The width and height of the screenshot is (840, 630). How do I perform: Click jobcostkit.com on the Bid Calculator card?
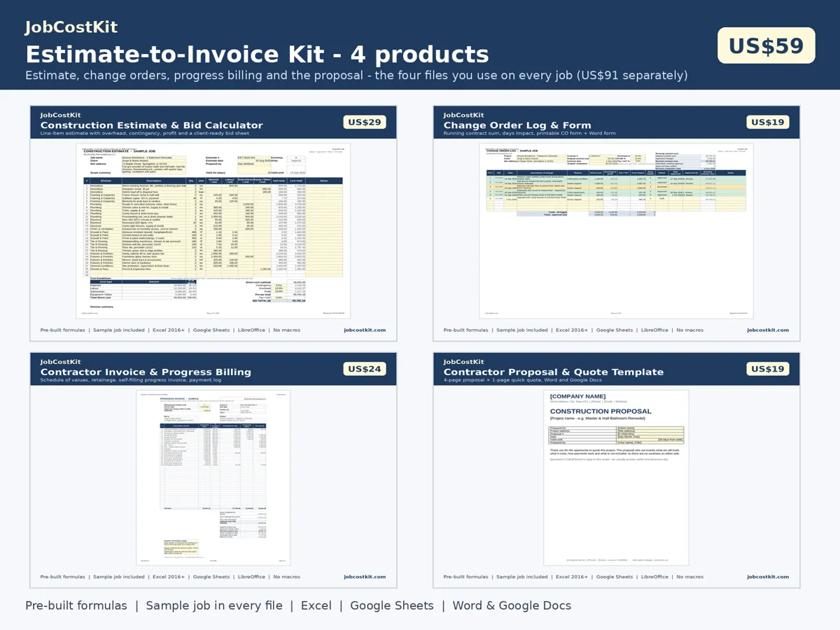(365, 330)
